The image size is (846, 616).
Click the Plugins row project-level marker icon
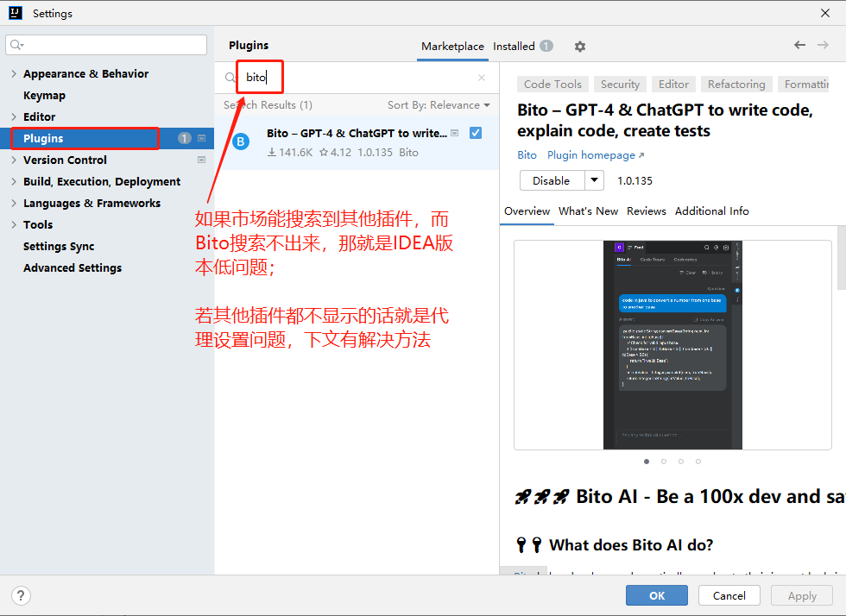201,139
